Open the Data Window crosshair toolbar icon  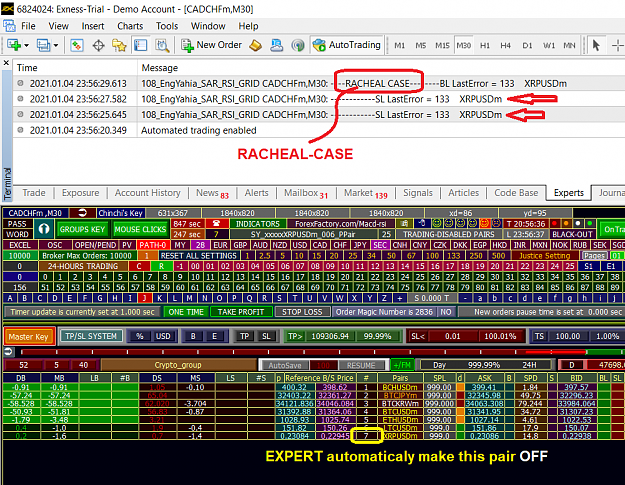click(98, 45)
